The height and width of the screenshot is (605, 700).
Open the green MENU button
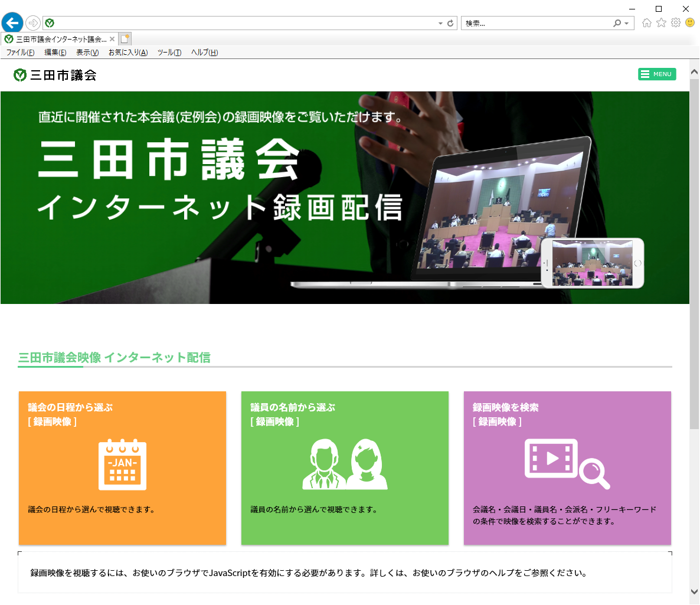pyautogui.click(x=657, y=74)
